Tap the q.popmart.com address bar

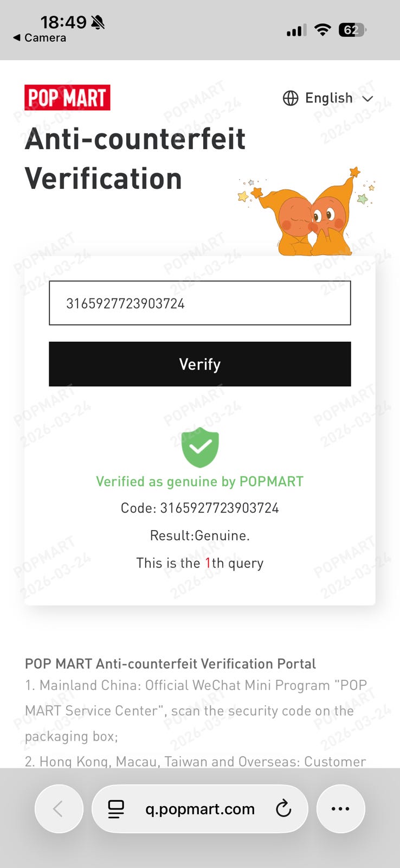(200, 809)
